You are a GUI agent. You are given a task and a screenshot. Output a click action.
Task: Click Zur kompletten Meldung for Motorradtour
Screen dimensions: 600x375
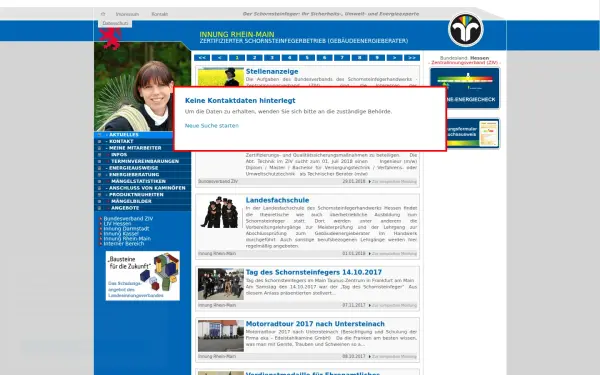click(393, 357)
